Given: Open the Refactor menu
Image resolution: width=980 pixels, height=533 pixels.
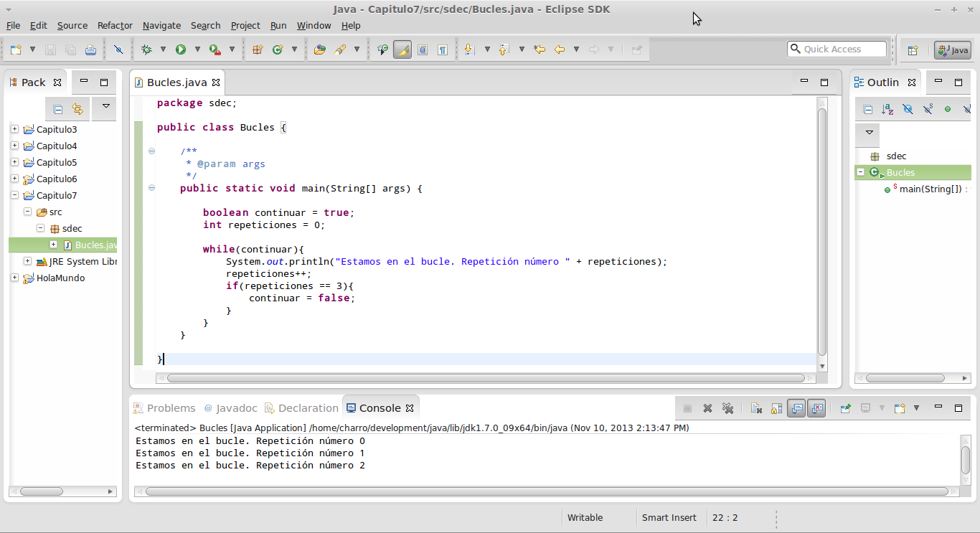Looking at the screenshot, I should [115, 25].
